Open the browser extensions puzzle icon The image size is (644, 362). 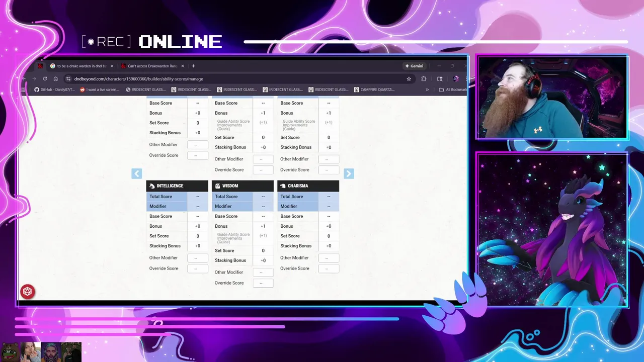point(424,78)
